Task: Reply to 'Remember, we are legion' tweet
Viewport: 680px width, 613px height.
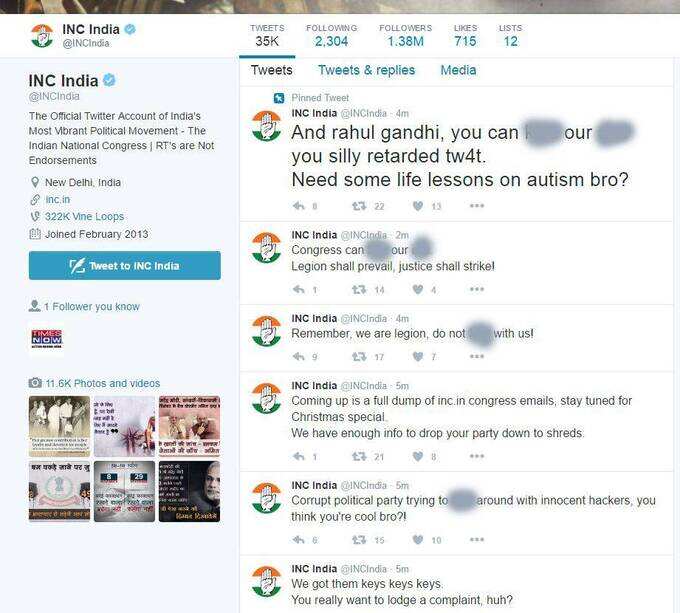Action: click(299, 356)
